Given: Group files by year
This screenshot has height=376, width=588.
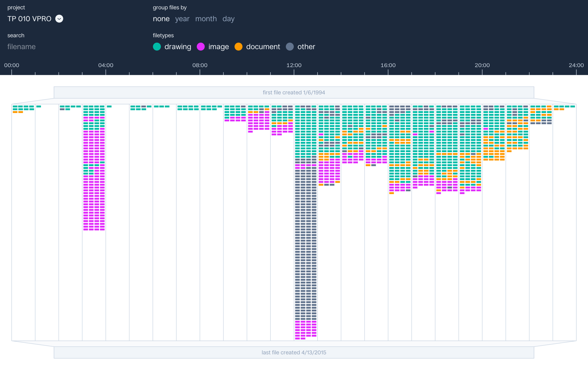Looking at the screenshot, I should coord(182,19).
